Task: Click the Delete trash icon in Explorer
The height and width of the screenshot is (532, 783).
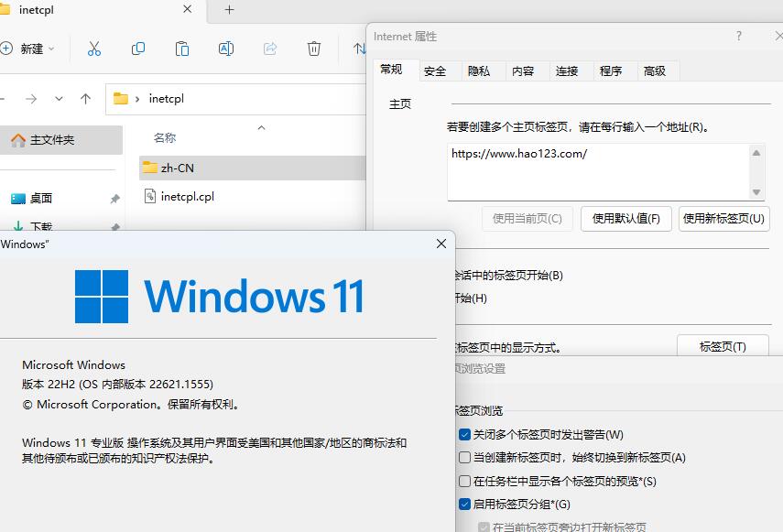Action: pyautogui.click(x=313, y=49)
